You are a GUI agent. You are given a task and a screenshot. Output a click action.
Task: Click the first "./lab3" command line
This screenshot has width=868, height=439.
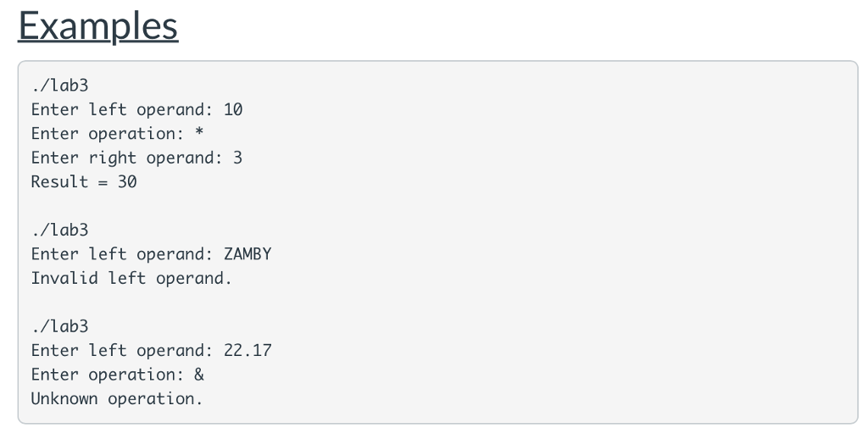point(59,86)
